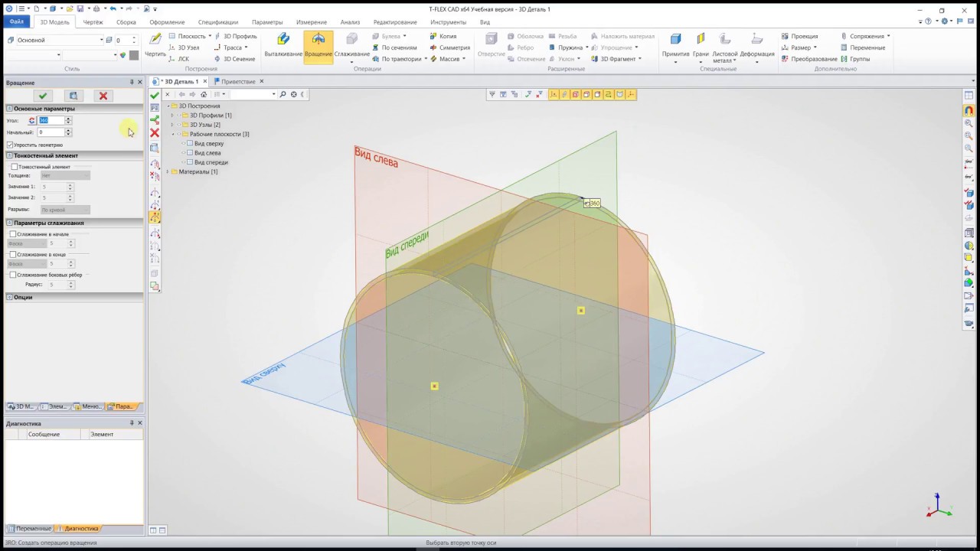Click the Угол angle input field
Image resolution: width=980 pixels, height=551 pixels.
(51, 121)
